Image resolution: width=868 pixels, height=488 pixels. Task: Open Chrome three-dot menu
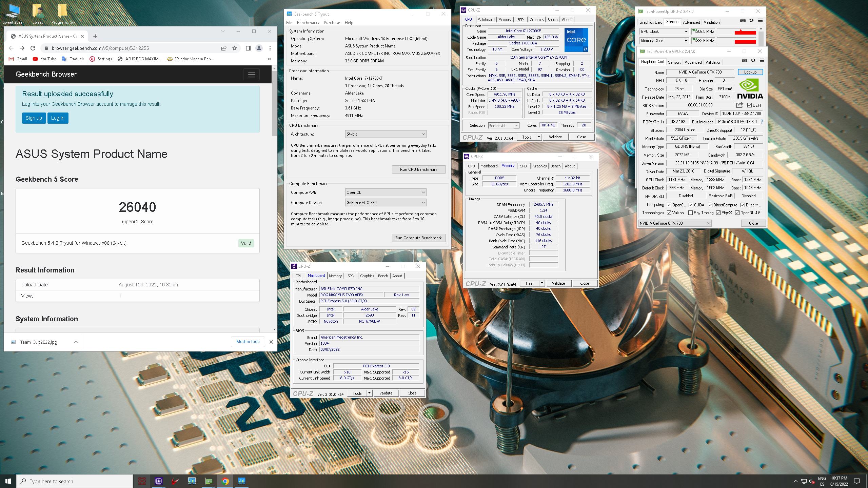270,48
